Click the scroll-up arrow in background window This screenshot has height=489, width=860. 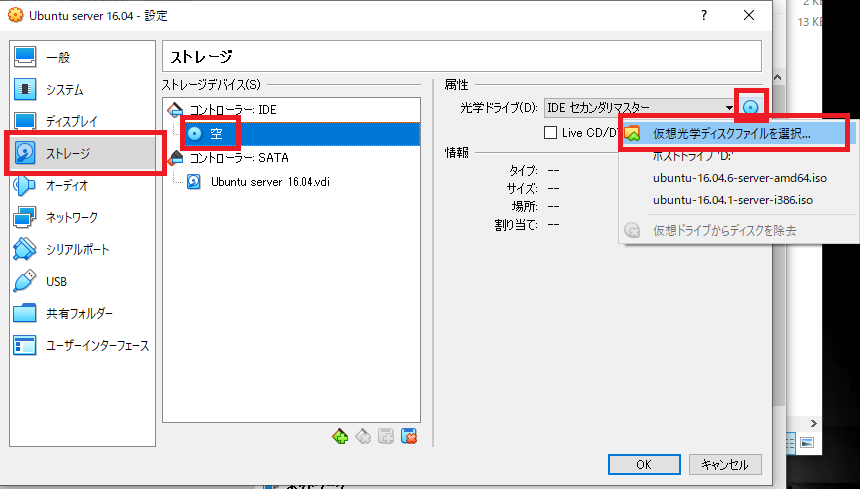(x=777, y=78)
